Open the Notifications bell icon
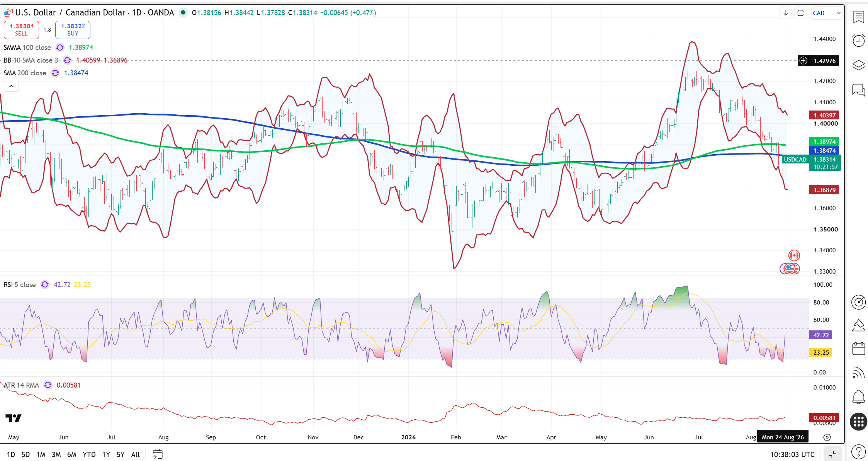 tap(858, 397)
